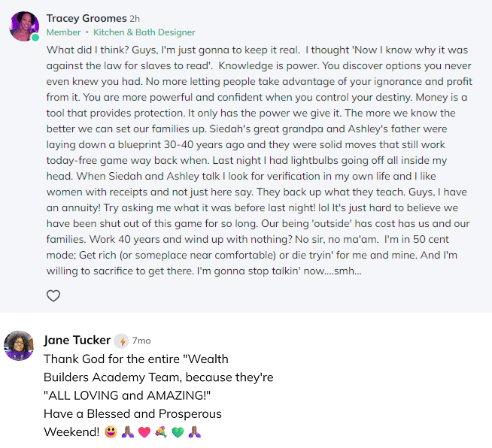Click the pink heart emoji in Jane's comment
This screenshot has width=492, height=448.
(x=142, y=432)
